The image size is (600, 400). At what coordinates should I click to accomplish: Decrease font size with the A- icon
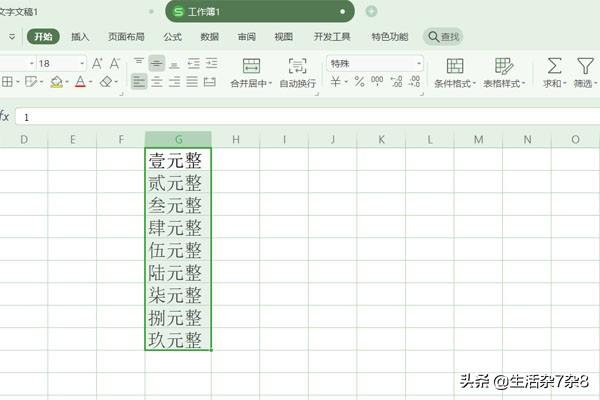(114, 64)
